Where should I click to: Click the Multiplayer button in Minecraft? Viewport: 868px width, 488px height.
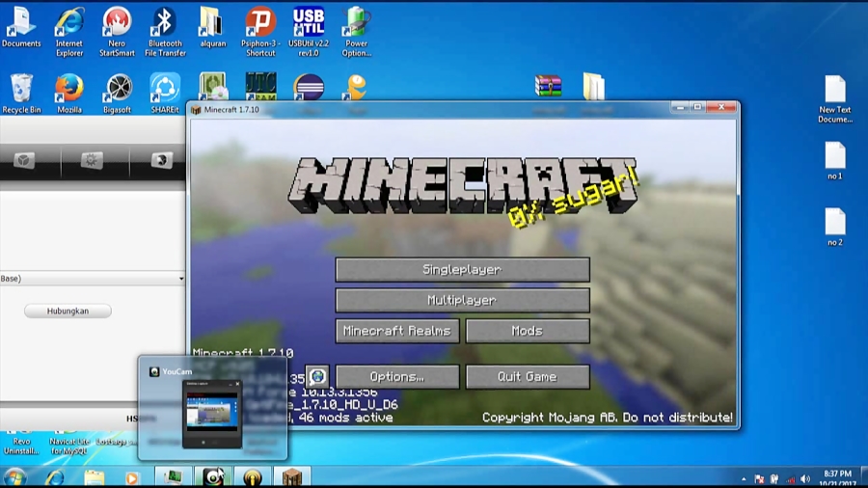point(462,300)
